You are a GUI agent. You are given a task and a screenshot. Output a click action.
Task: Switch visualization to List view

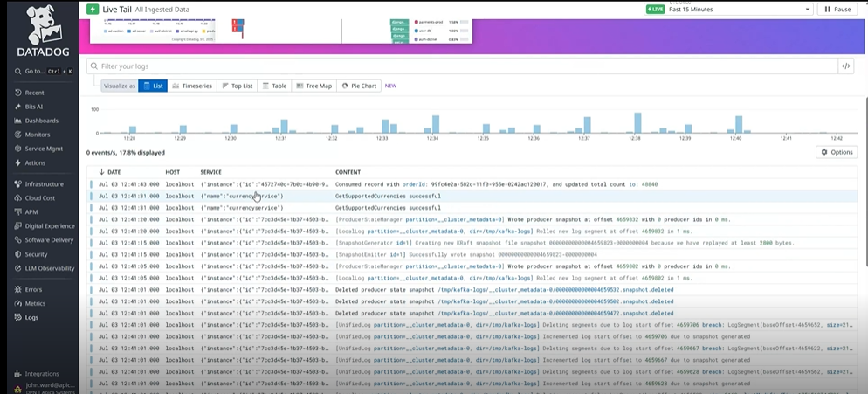pyautogui.click(x=153, y=86)
